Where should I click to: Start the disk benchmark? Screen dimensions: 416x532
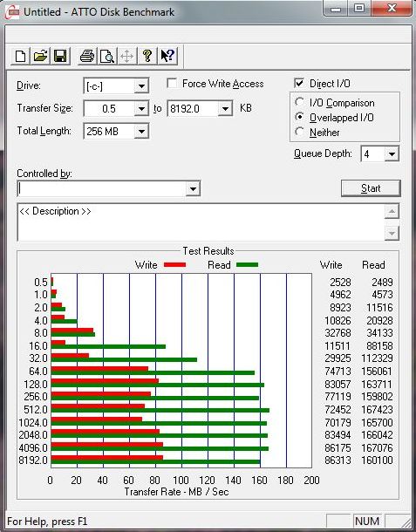coord(371,188)
